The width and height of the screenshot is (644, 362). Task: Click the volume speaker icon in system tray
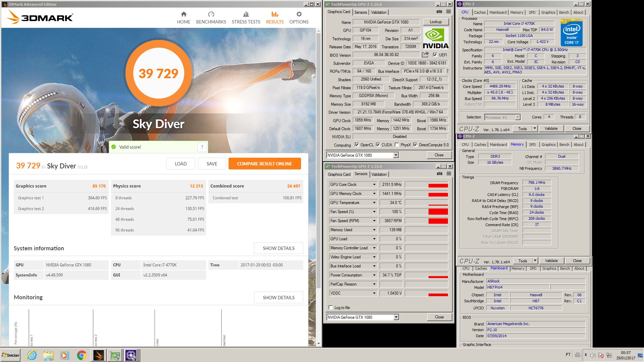(593, 355)
